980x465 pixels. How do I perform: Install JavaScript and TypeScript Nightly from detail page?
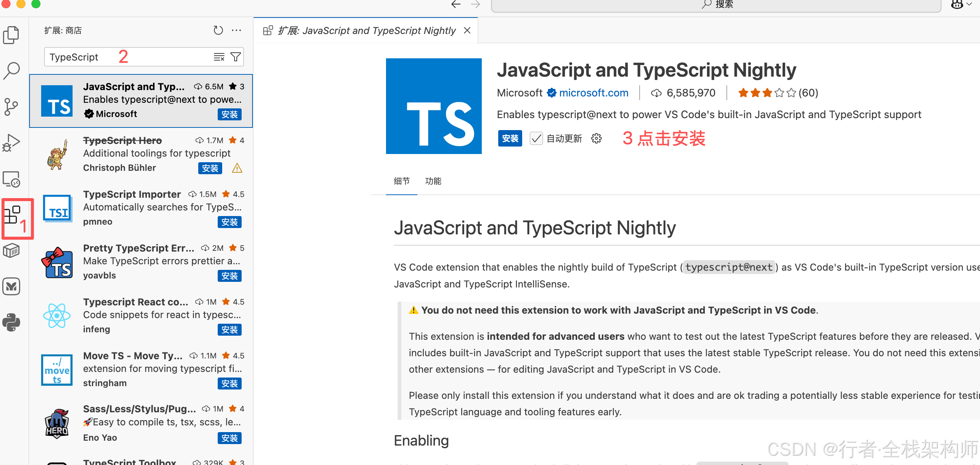[510, 138]
